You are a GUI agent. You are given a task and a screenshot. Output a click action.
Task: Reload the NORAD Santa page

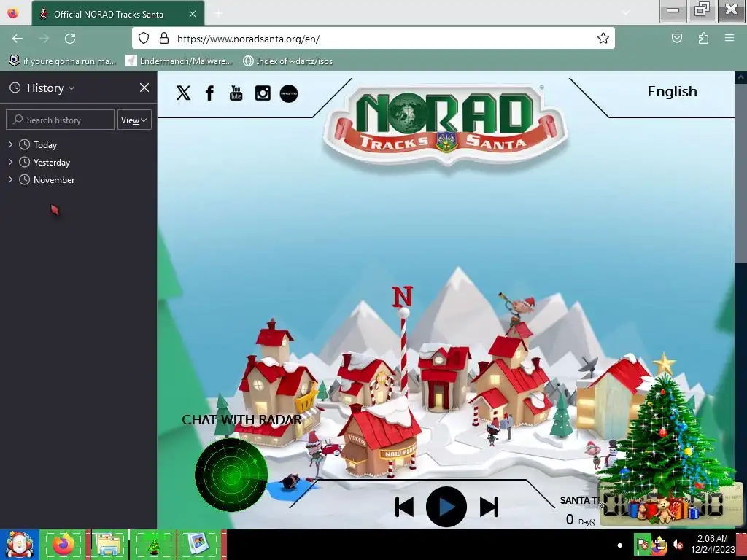[70, 38]
